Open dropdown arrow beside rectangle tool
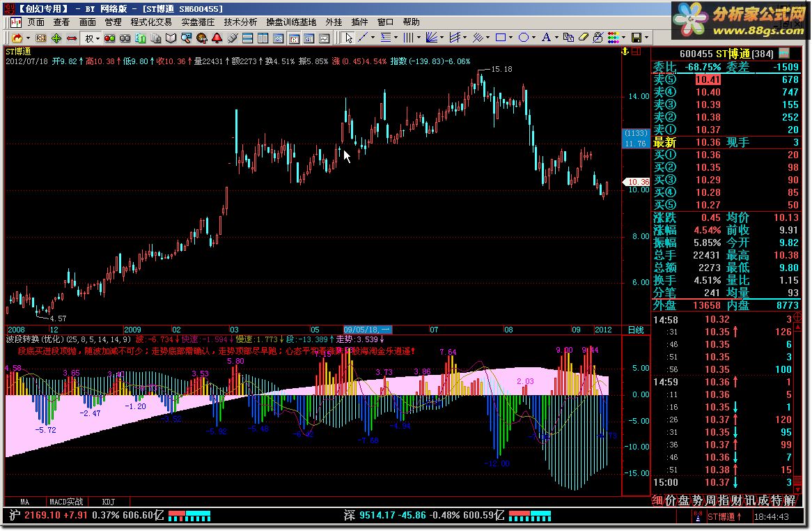 [x=510, y=38]
